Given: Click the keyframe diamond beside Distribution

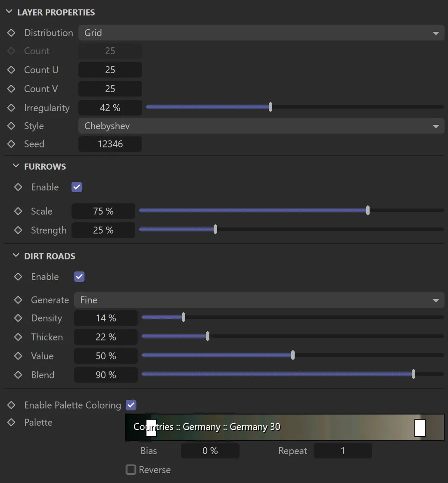Looking at the screenshot, I should pos(11,33).
